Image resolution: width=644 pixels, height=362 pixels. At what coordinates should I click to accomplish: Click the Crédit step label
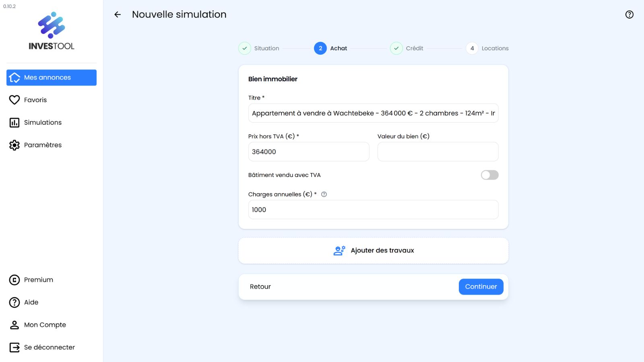point(415,48)
